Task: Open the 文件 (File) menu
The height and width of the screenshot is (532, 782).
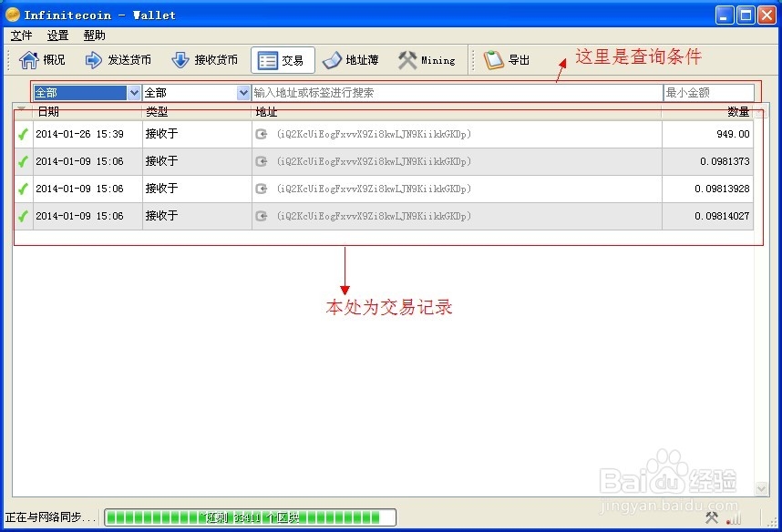Action: (x=20, y=36)
